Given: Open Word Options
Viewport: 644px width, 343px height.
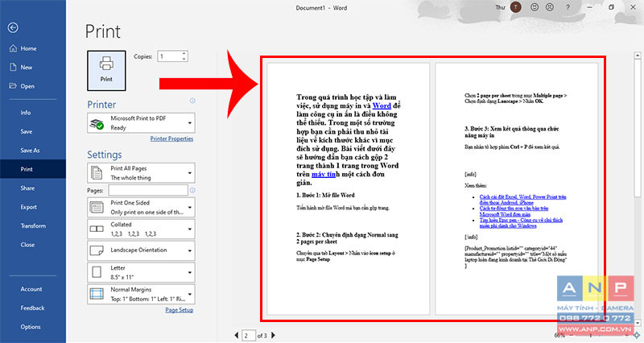Looking at the screenshot, I should 33,327.
